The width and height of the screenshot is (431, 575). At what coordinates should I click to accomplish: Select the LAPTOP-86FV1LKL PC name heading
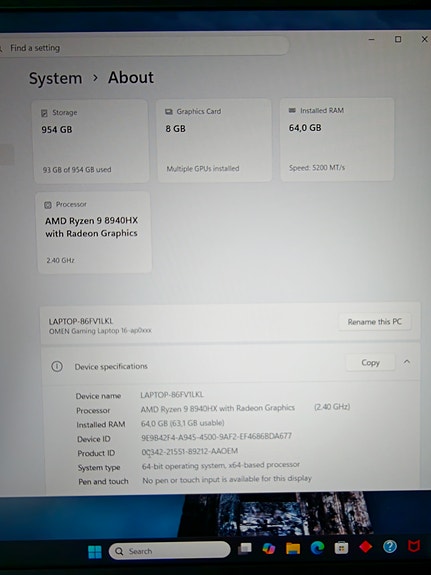pyautogui.click(x=81, y=321)
